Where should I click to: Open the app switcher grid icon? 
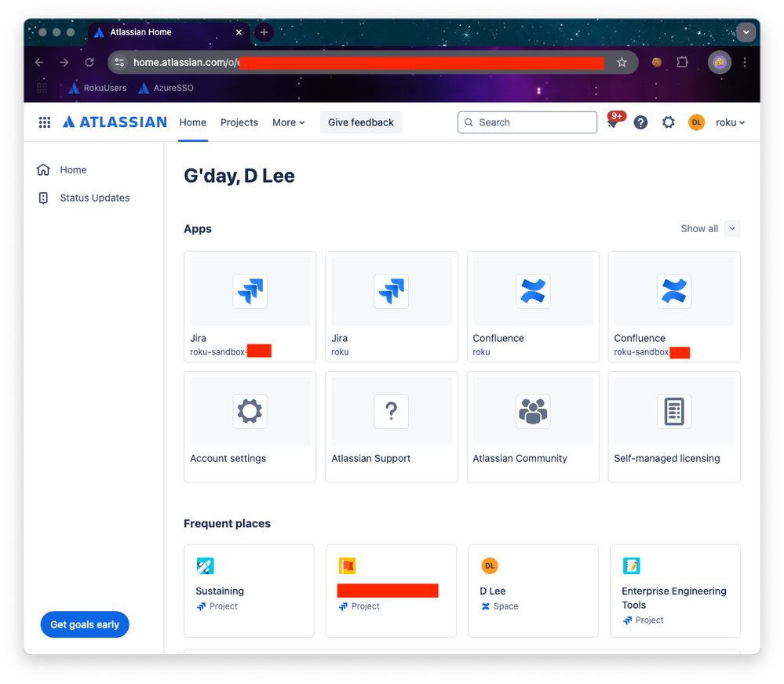point(45,122)
